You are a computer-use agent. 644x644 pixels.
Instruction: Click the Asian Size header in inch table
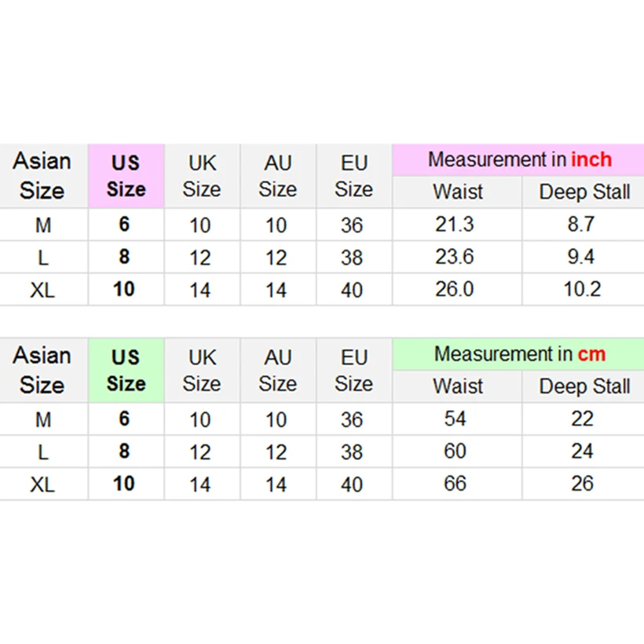pyautogui.click(x=42, y=176)
